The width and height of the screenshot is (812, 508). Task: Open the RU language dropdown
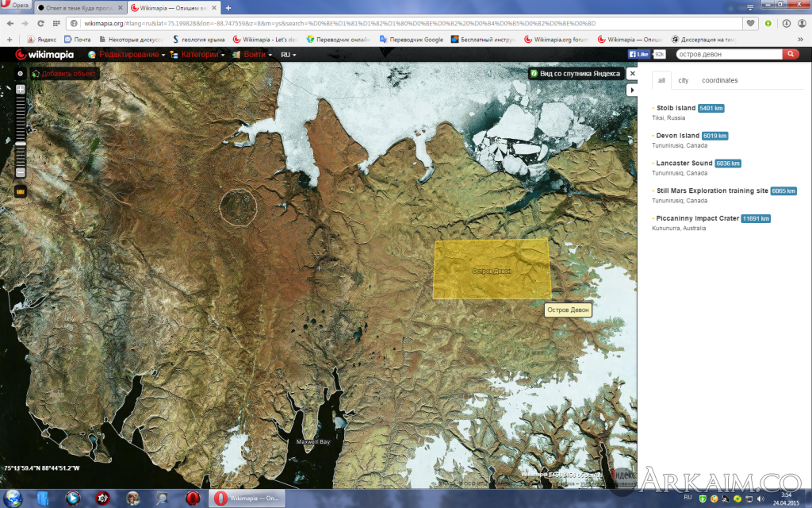click(x=289, y=55)
